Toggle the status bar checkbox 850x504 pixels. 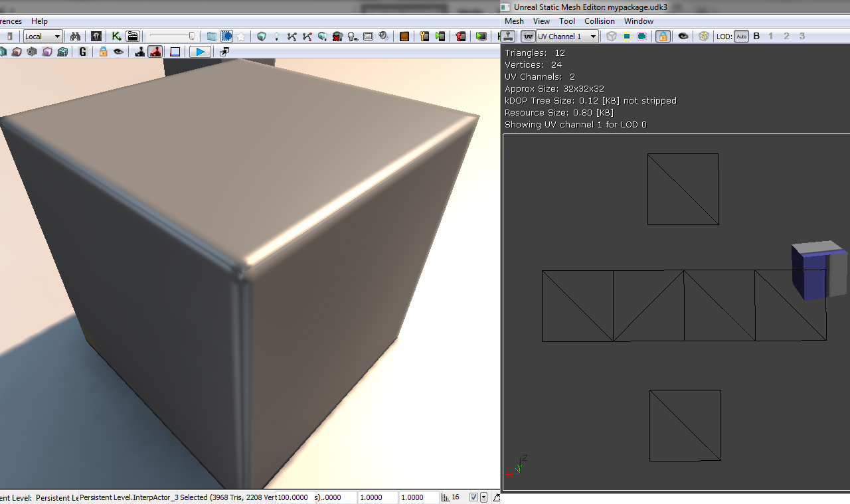[x=473, y=497]
